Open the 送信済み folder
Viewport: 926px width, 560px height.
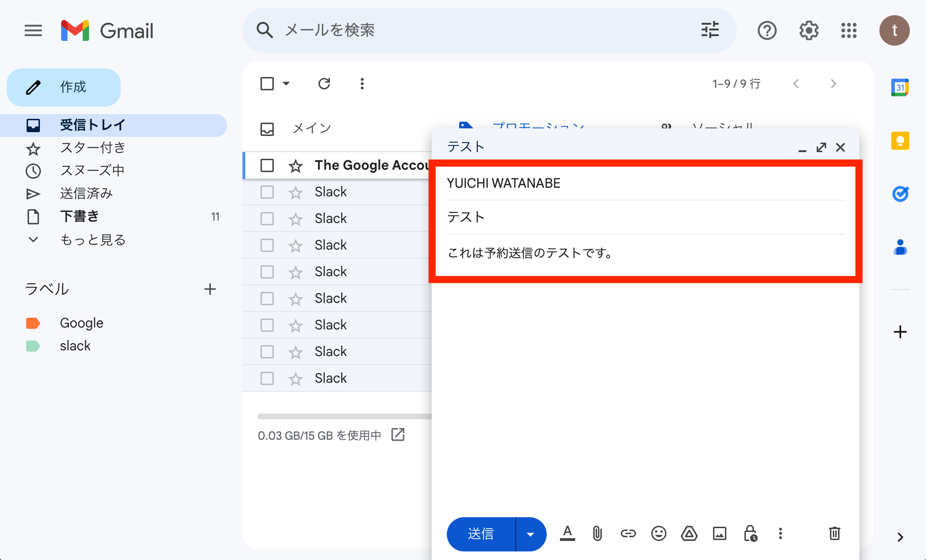(114, 193)
